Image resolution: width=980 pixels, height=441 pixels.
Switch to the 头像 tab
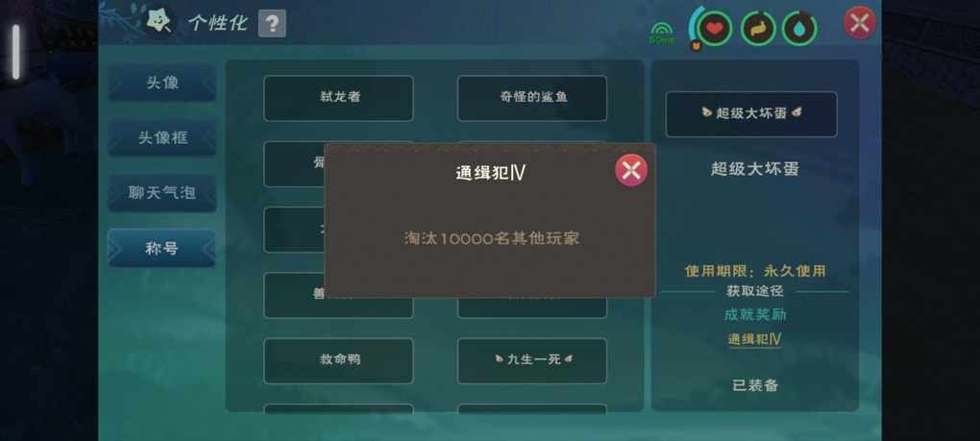tap(161, 83)
